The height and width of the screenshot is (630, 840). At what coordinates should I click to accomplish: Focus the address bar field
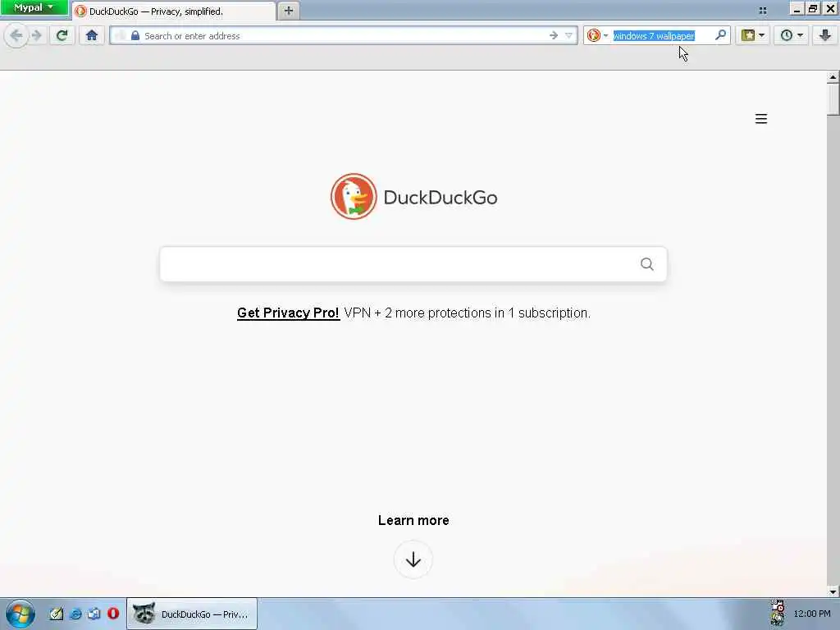pyautogui.click(x=343, y=36)
